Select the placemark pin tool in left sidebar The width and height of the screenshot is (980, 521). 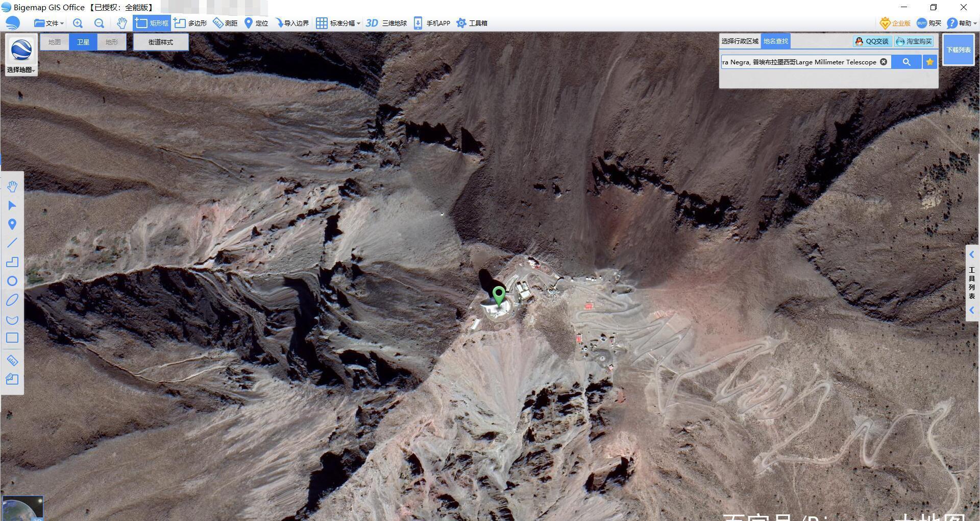point(12,224)
